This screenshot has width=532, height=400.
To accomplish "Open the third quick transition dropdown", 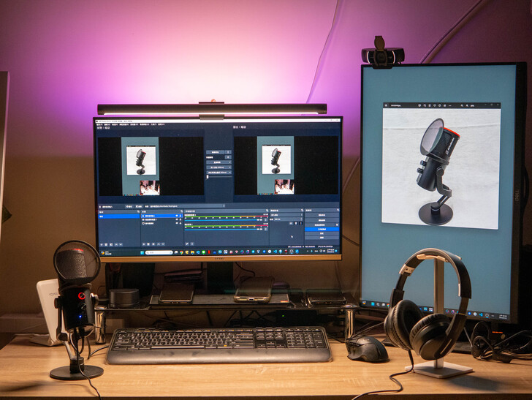I will [218, 172].
